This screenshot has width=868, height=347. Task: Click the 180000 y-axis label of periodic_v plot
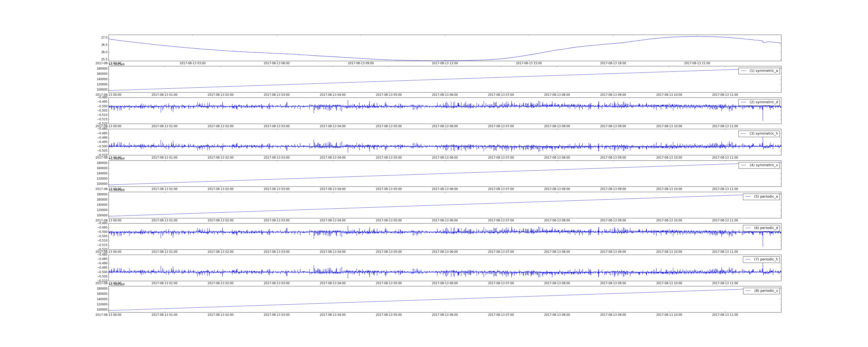(102, 288)
